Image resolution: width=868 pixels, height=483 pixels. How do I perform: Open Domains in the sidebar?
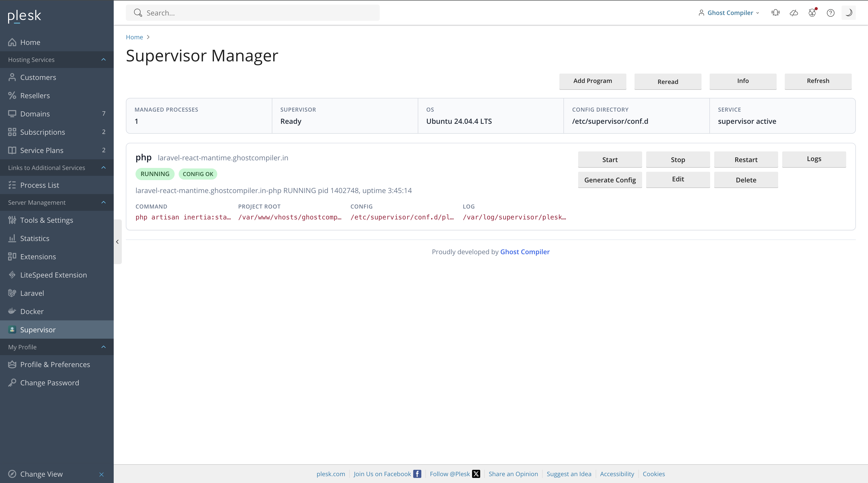(57, 114)
